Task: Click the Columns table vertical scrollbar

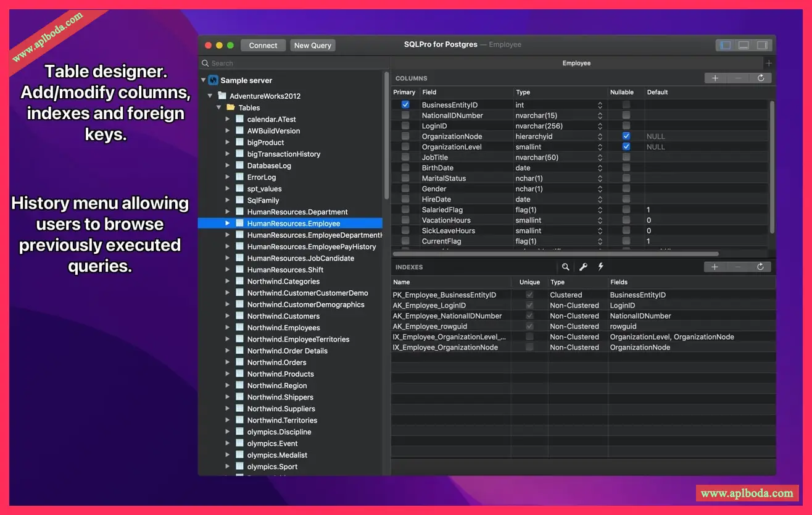Action: click(x=771, y=167)
